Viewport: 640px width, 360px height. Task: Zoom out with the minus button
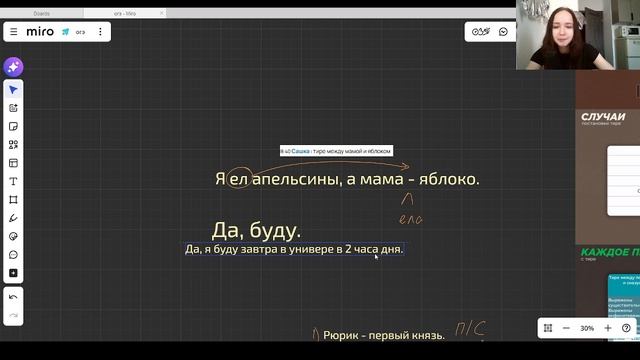(x=566, y=328)
